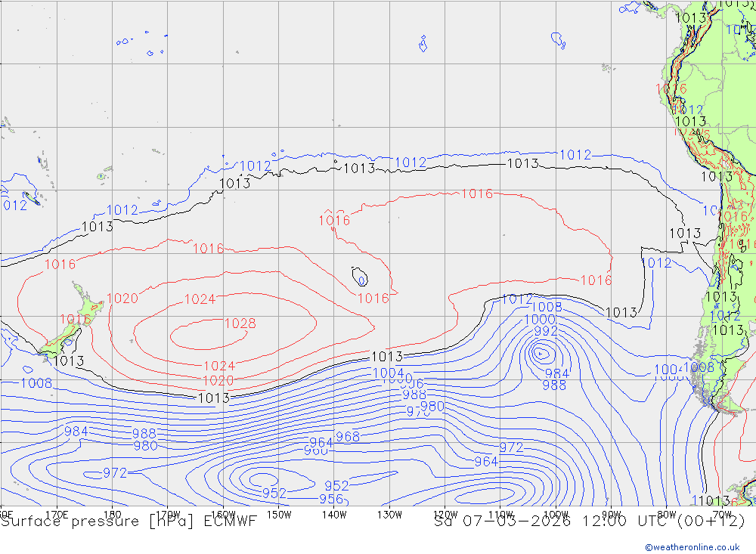Click the small closed black contour near 135W

pos(360,277)
